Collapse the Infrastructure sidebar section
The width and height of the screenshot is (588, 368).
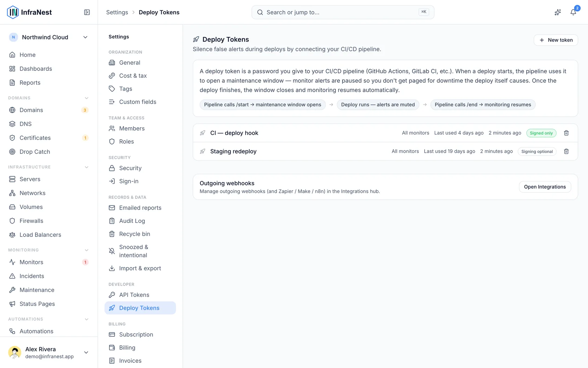87,167
